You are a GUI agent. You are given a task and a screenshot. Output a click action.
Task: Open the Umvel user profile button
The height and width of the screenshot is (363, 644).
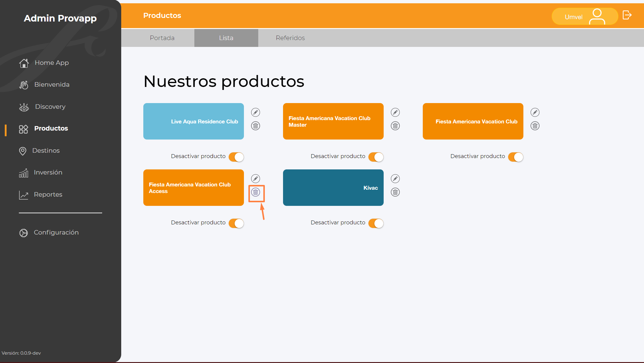(x=584, y=16)
